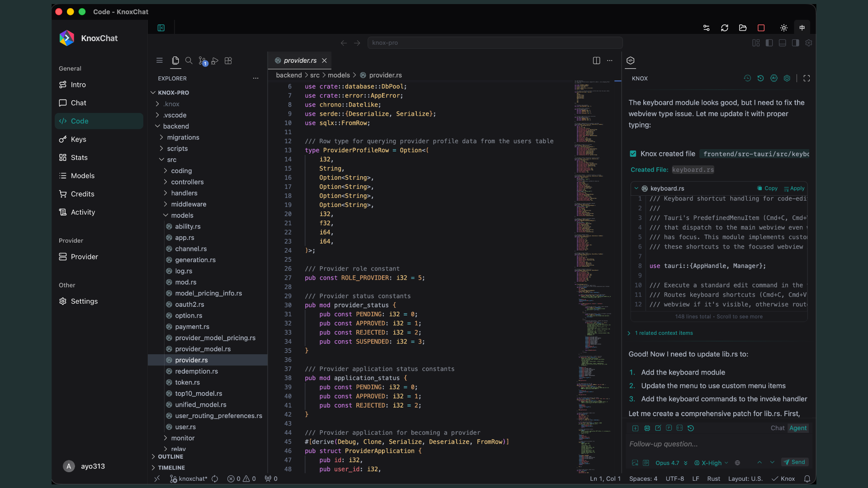Collapse the keyboard.rs code block
This screenshot has height=488, width=868.
pos(636,188)
